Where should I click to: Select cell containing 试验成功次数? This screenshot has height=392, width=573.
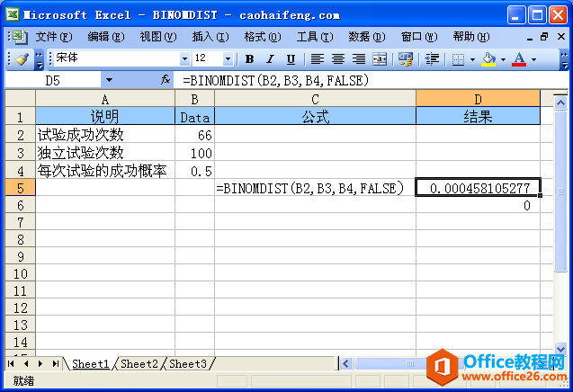pos(105,135)
